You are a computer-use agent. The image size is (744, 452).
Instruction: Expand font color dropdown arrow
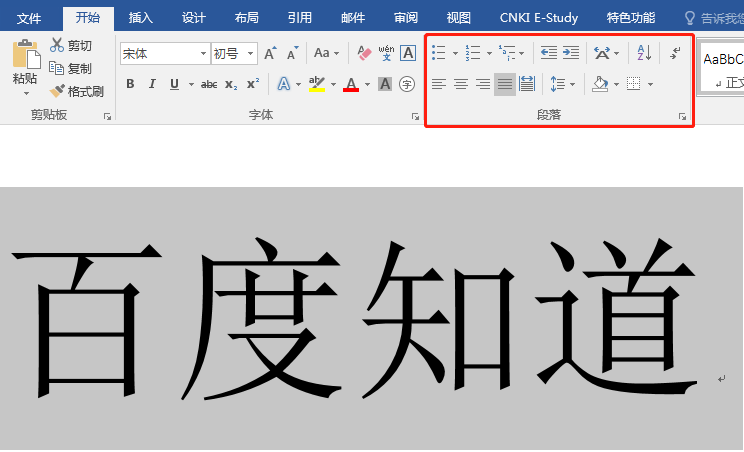click(367, 84)
